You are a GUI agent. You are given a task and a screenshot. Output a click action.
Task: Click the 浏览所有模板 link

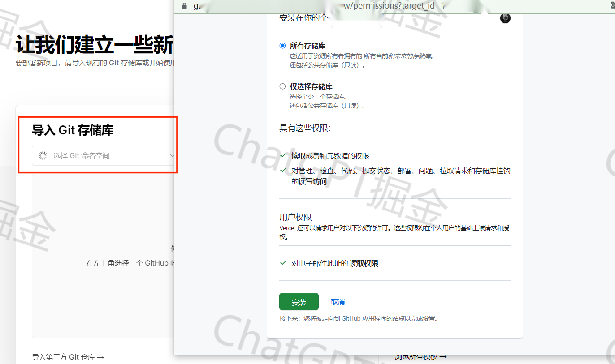(421, 357)
